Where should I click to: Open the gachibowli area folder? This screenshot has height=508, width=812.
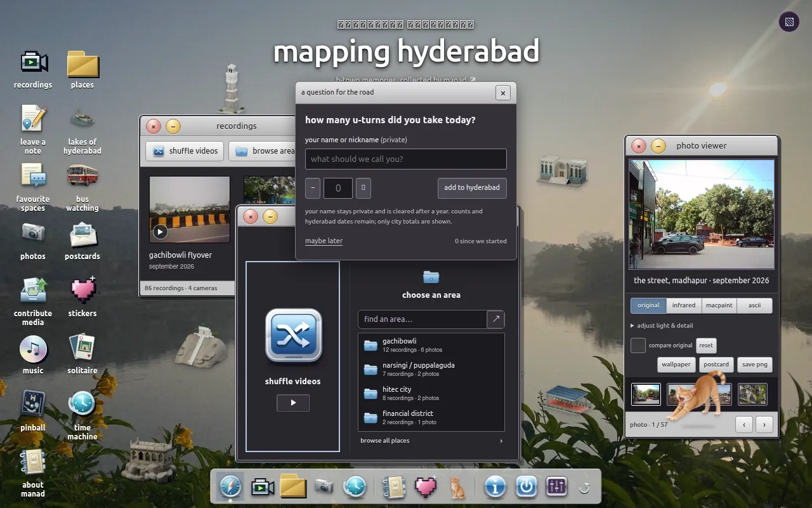(431, 345)
